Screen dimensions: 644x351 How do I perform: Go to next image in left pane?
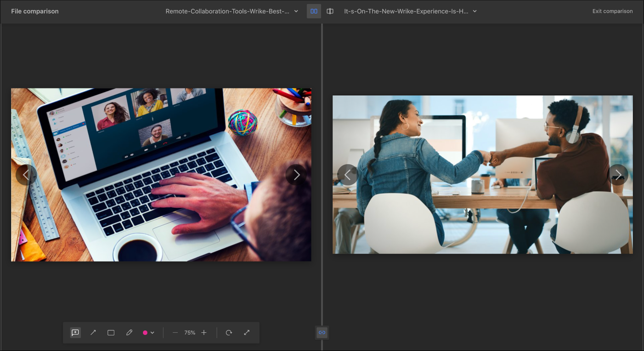(296, 175)
